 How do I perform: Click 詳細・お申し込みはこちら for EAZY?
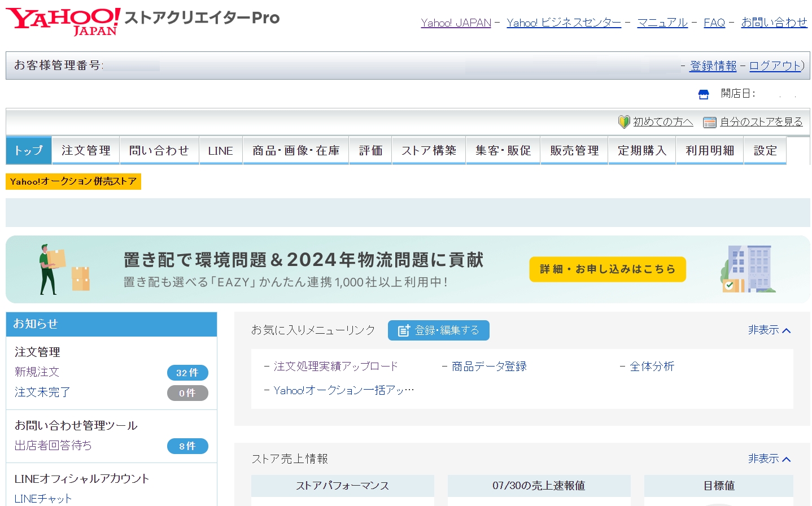click(607, 269)
